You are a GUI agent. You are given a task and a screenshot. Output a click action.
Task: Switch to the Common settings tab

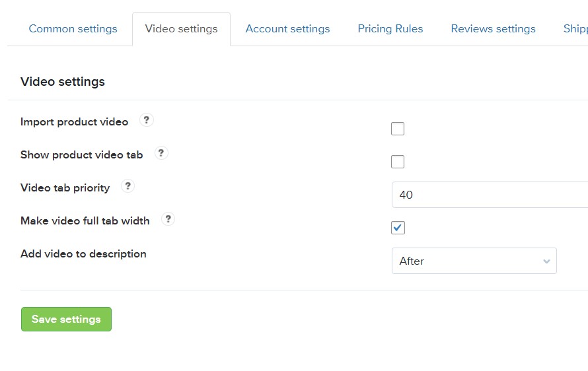[x=73, y=29]
